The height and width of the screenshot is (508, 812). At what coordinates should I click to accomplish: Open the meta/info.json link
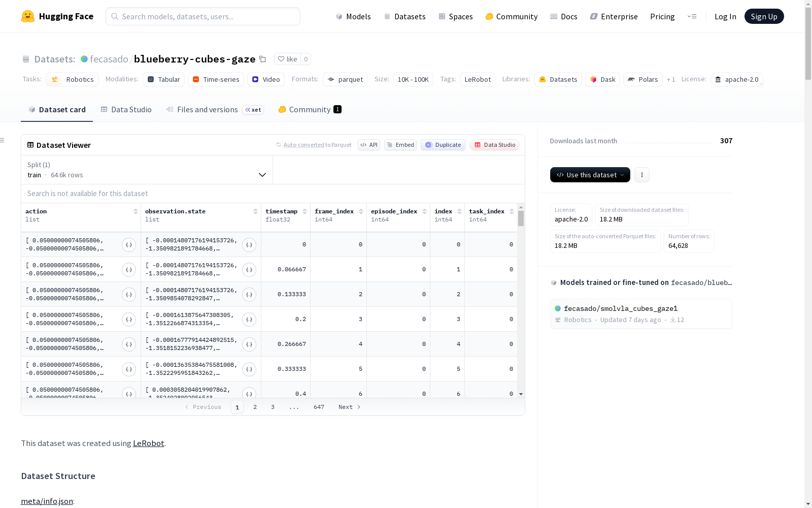pyautogui.click(x=47, y=501)
